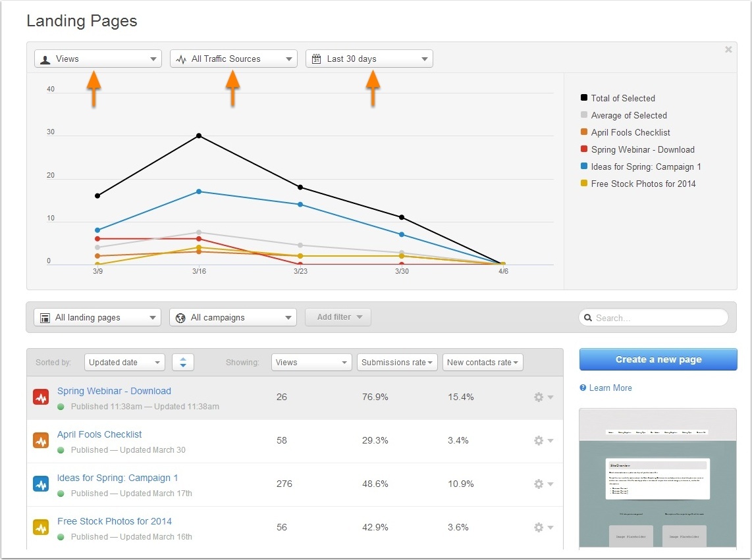
Task: Click the blue Ideas for Spring legend swatch
Action: 584,166
